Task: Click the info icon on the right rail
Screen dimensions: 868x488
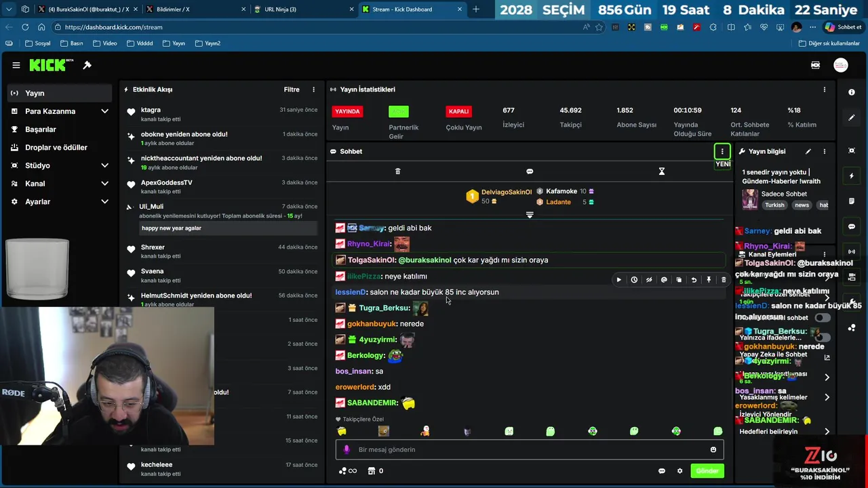Action: tap(852, 91)
